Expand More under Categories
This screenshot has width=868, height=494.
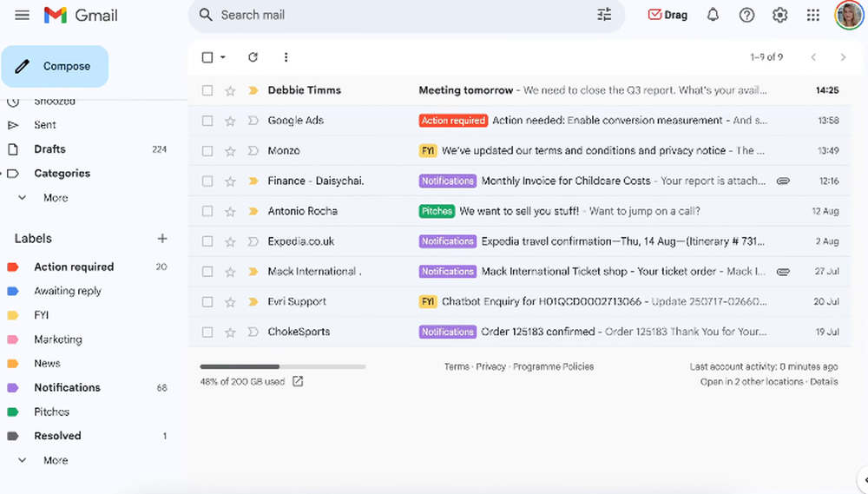(56, 198)
